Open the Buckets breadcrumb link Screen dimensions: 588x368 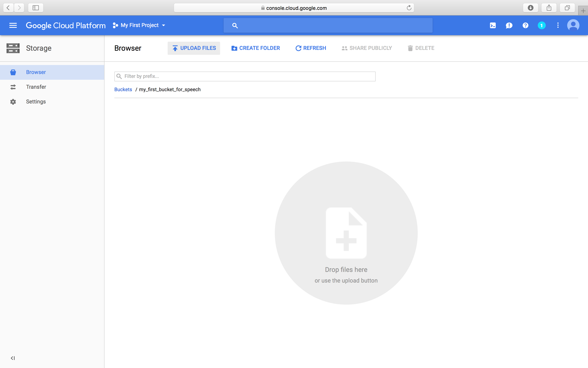123,90
